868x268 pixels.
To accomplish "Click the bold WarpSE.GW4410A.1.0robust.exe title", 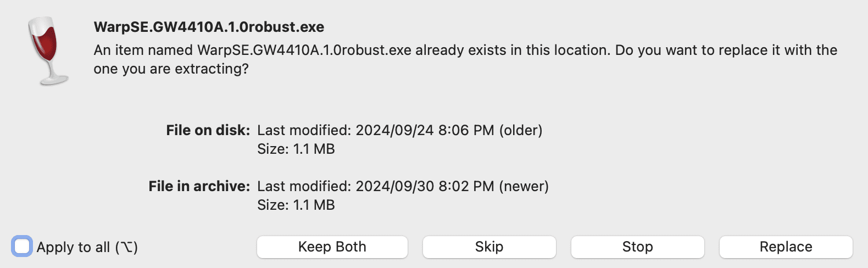I will 209,27.
